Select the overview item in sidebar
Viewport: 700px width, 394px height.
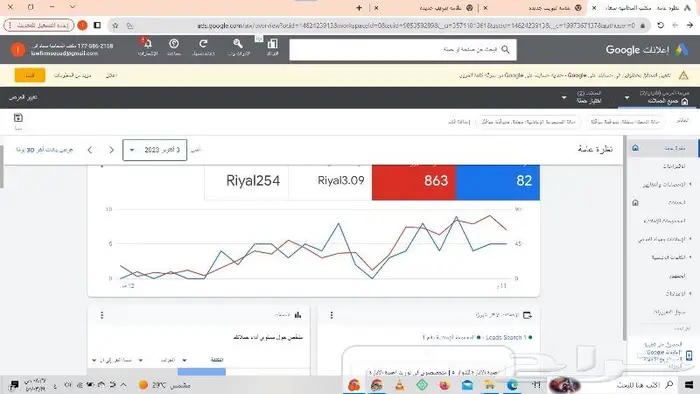pos(664,148)
